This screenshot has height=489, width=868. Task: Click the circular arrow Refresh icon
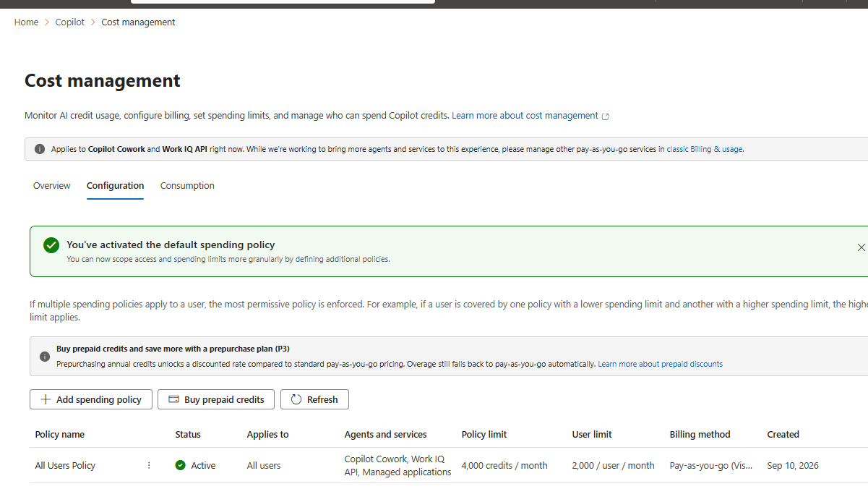pos(296,399)
